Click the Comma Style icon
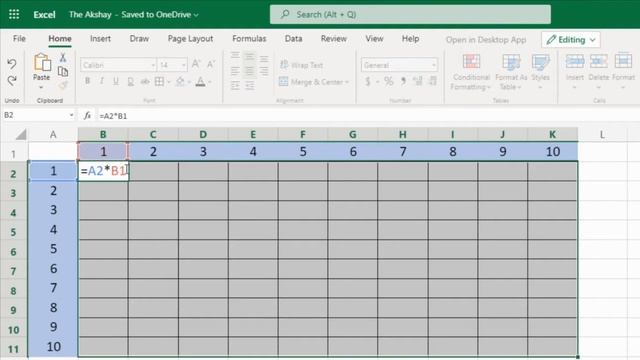 403,82
